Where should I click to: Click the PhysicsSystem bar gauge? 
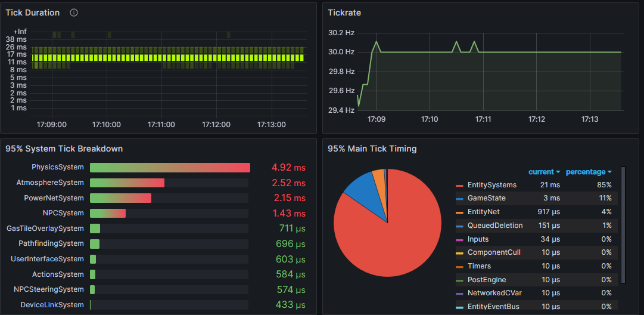click(x=170, y=168)
